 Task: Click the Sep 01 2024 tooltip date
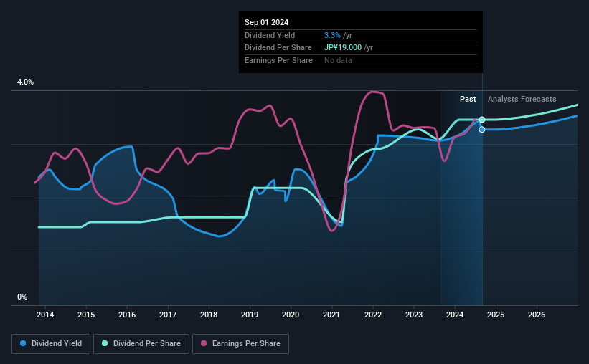[x=267, y=22]
